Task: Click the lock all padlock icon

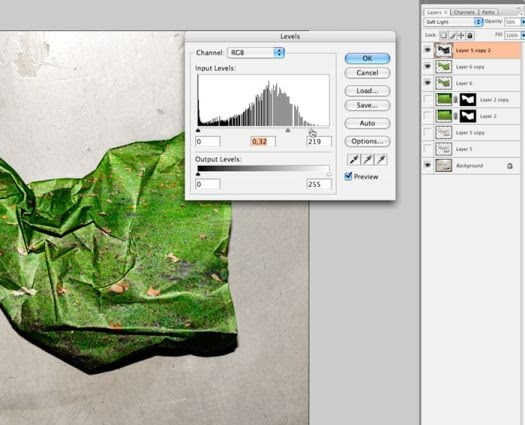Action: [470, 35]
